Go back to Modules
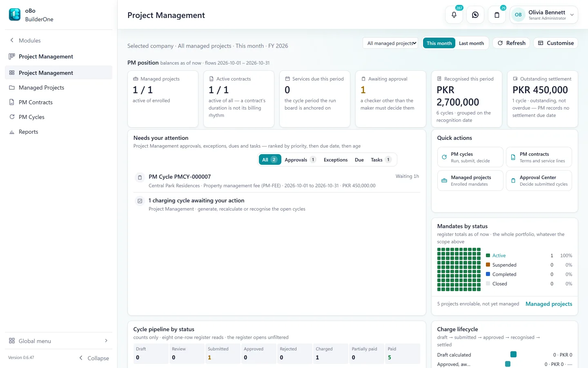This screenshot has height=368, width=588. pos(25,40)
